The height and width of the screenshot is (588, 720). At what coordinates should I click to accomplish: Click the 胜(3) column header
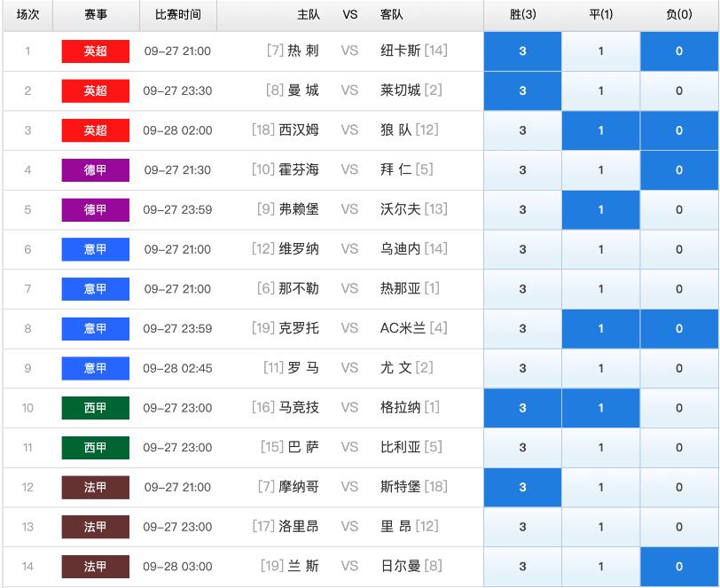pos(522,15)
